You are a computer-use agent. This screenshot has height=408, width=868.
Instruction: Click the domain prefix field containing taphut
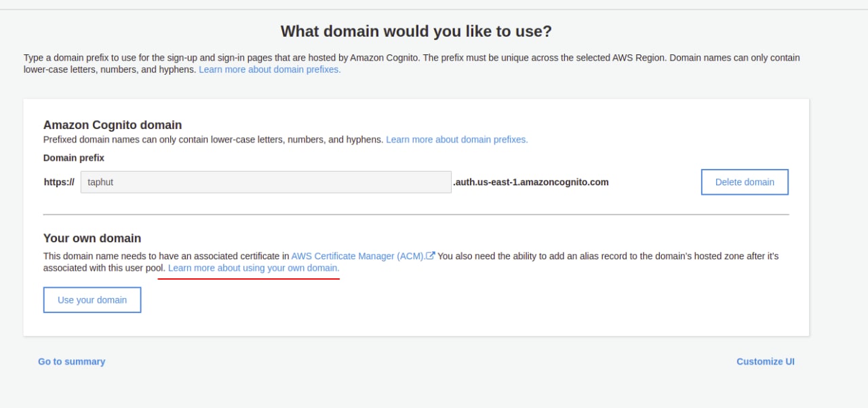(x=266, y=182)
